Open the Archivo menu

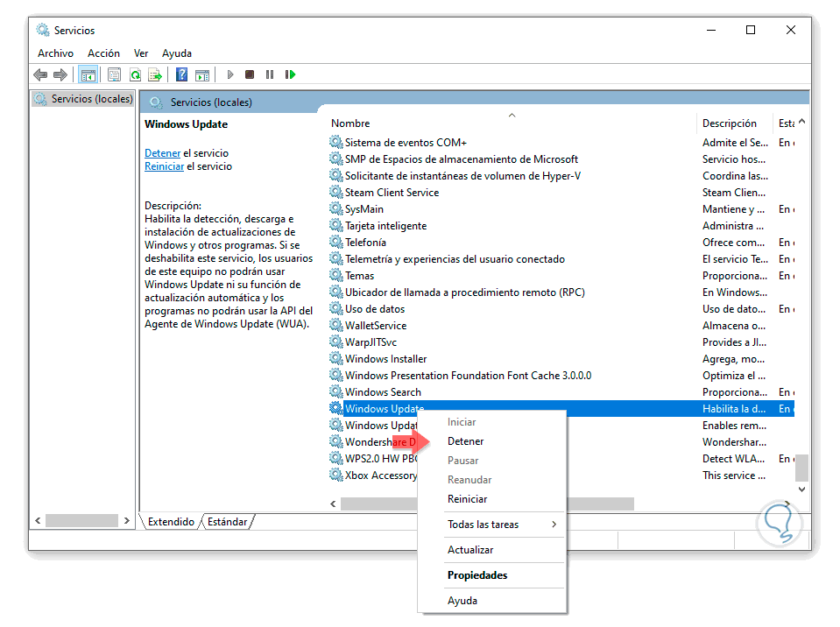[x=56, y=53]
